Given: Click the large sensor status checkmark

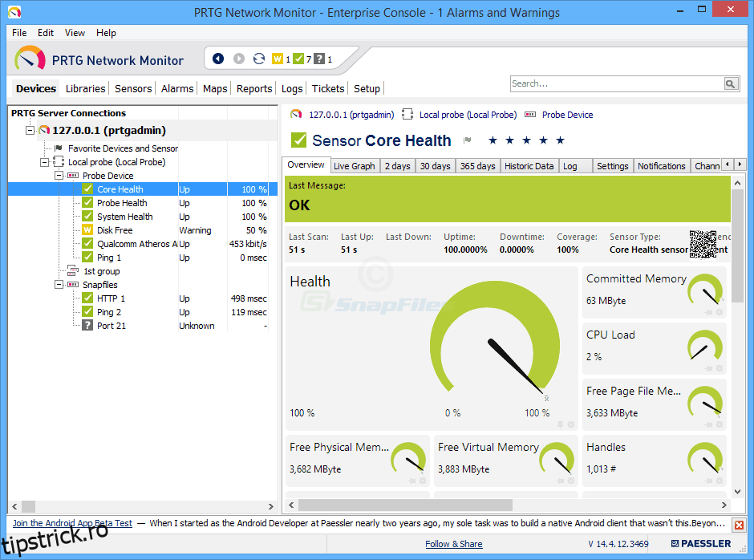Looking at the screenshot, I should (298, 140).
